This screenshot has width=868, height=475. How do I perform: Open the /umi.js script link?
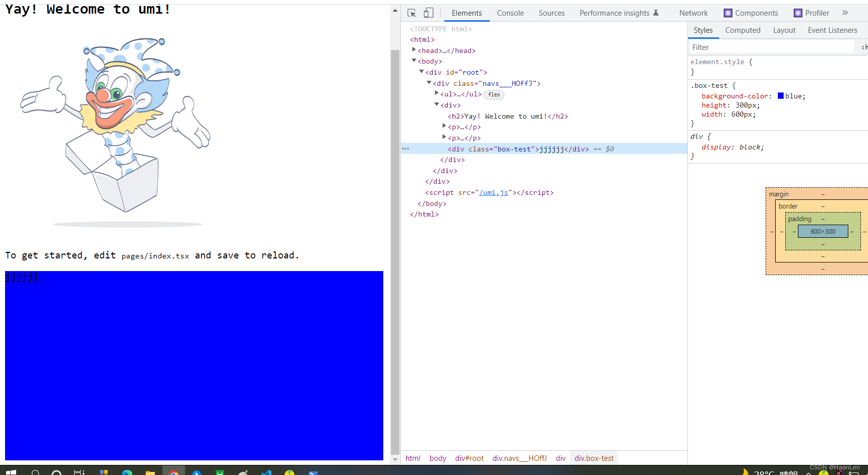click(x=494, y=193)
